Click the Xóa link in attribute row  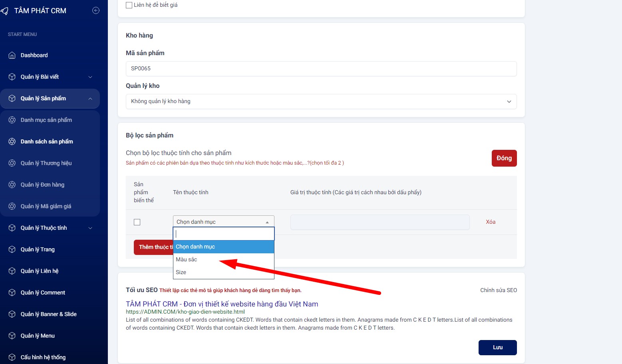(491, 222)
